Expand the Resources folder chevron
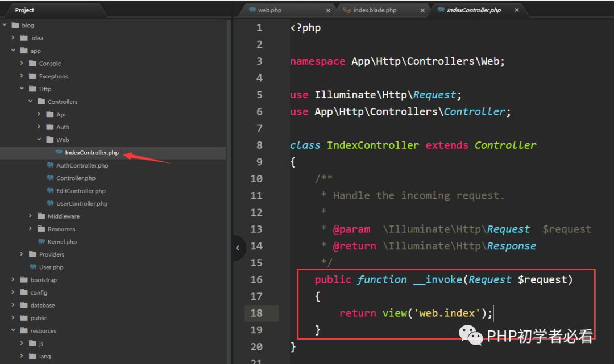This screenshot has width=614, height=364. [x=30, y=228]
